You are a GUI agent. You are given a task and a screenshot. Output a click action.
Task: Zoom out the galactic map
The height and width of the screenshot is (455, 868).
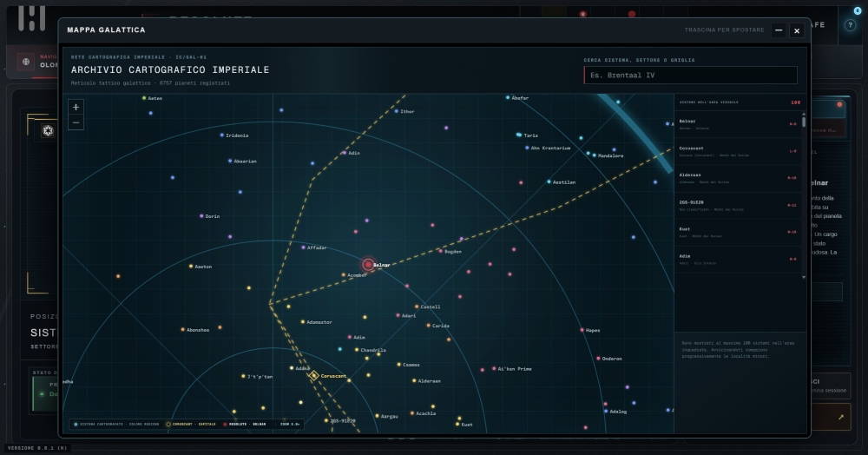76,122
